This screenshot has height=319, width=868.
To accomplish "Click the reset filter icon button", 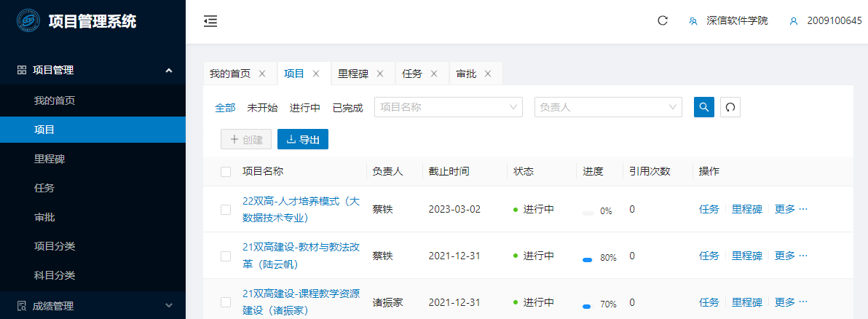I will [730, 107].
